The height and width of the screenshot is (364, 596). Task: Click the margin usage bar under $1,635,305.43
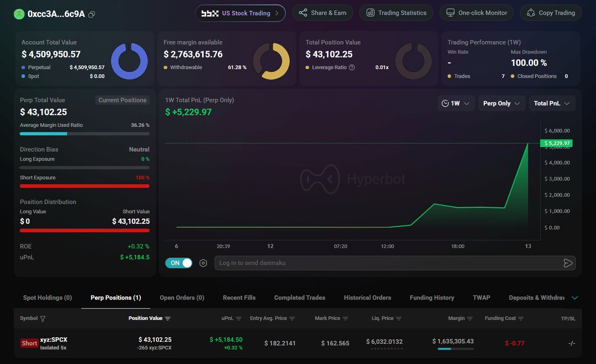point(455,349)
